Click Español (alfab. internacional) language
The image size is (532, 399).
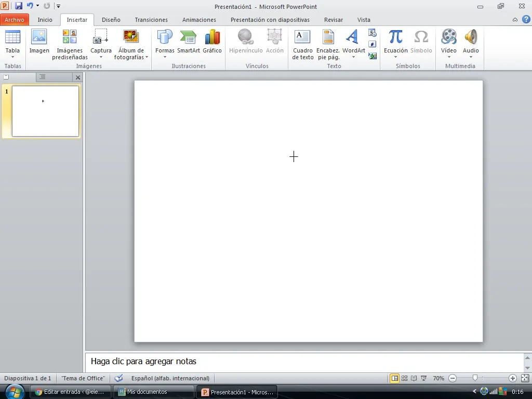[170, 378]
